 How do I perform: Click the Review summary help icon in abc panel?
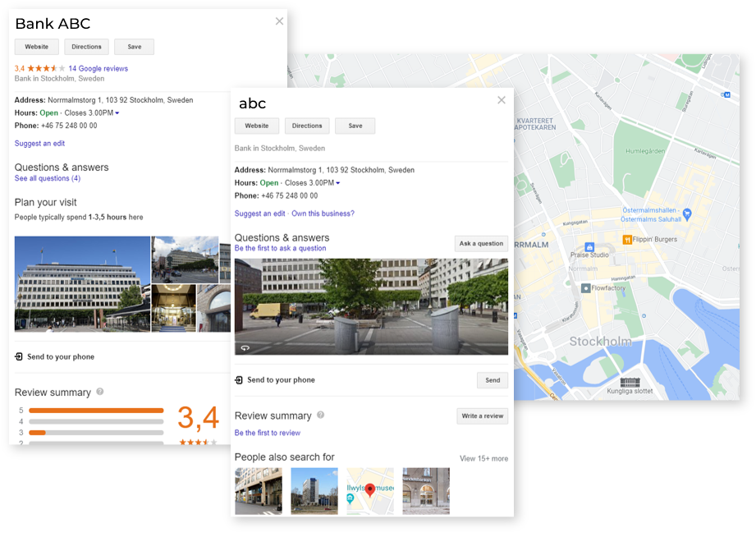point(321,416)
